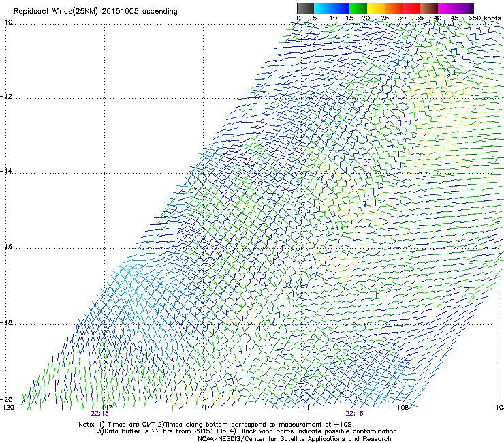The image size is (504, 443).
Task: Click the -111 longitude axis label
Action: pyautogui.click(x=302, y=408)
